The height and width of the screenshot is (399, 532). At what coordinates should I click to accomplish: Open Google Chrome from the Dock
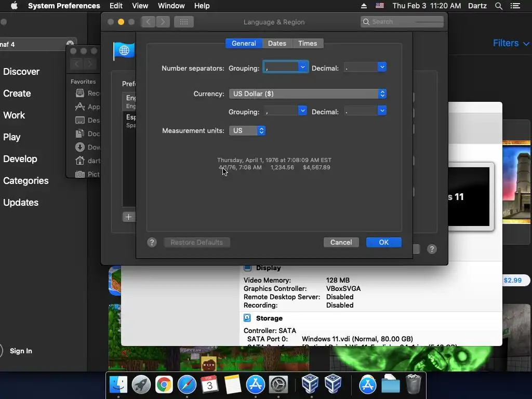pyautogui.click(x=164, y=385)
